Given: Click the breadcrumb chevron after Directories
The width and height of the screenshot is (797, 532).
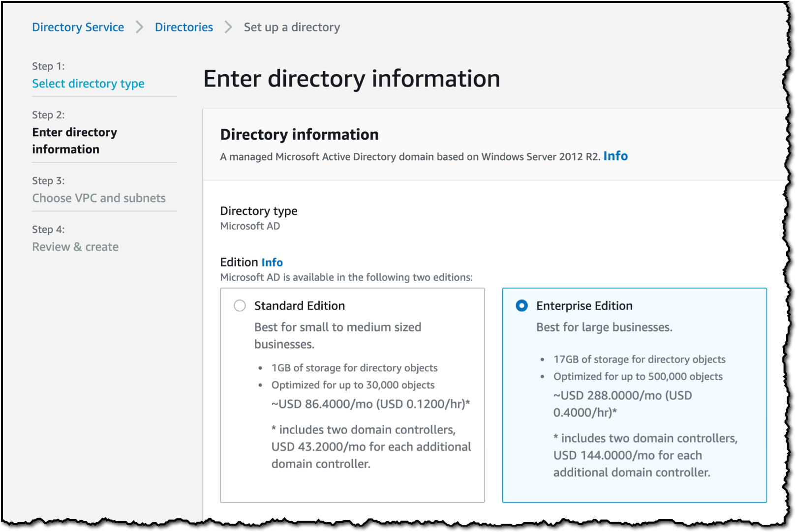Looking at the screenshot, I should point(228,27).
